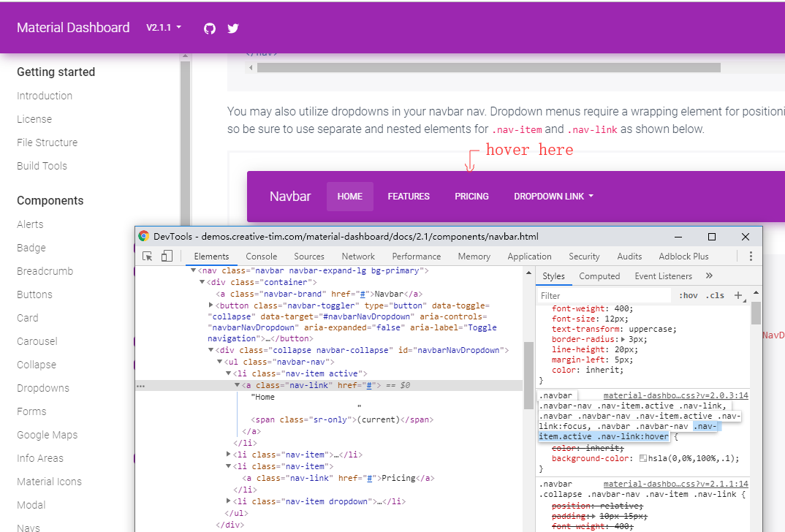Collapse the ul navbar-nav node
The image size is (785, 532).
tap(220, 362)
